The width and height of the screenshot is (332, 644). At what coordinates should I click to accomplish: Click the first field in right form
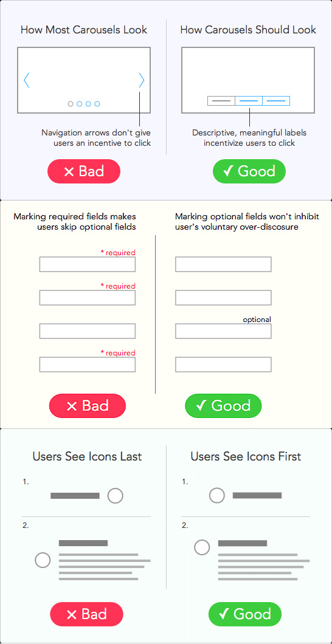point(223,264)
